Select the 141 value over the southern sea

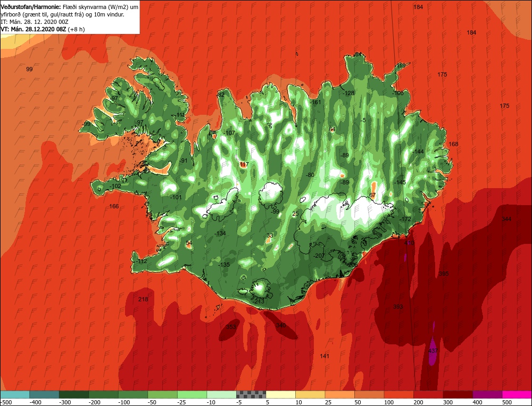pos(325,356)
